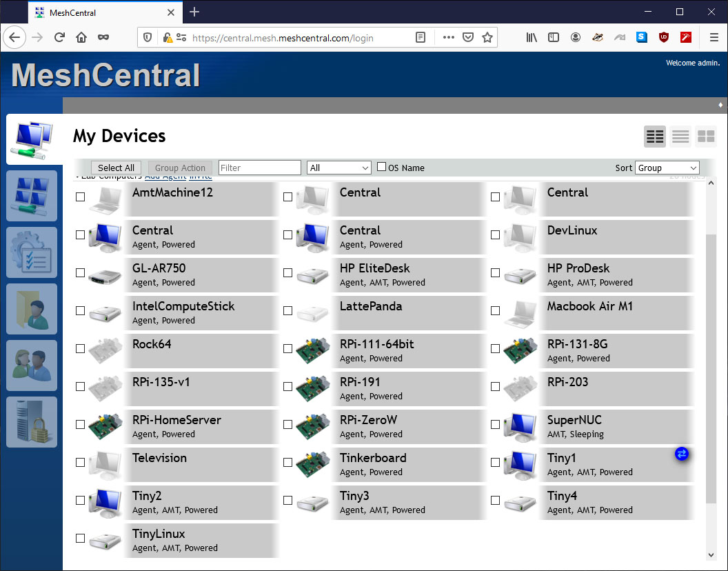The image size is (728, 571).
Task: Switch to list view icon
Action: pos(680,137)
